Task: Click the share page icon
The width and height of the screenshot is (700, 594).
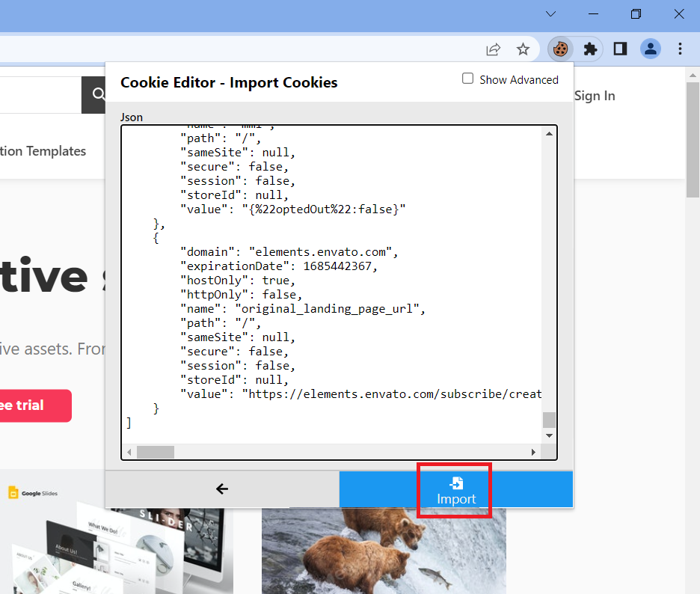Action: coord(493,49)
